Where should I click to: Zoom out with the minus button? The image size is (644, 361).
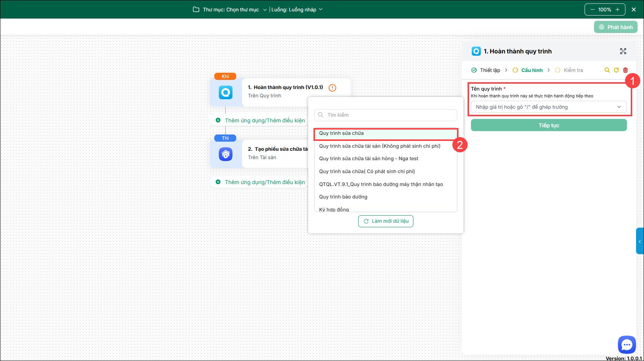tap(593, 9)
